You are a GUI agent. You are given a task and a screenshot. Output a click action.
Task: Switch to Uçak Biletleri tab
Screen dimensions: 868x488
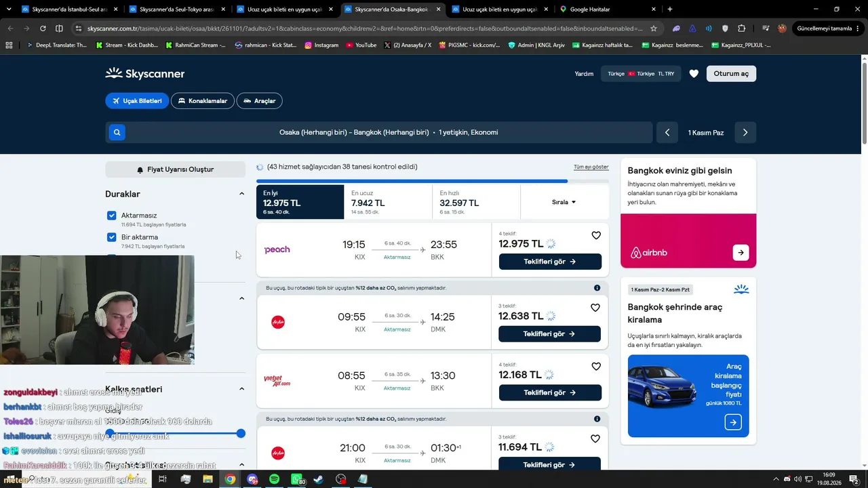pyautogui.click(x=137, y=101)
